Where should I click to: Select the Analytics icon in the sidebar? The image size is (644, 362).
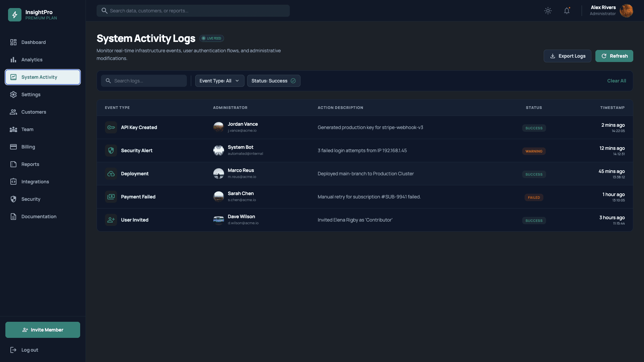click(x=13, y=60)
